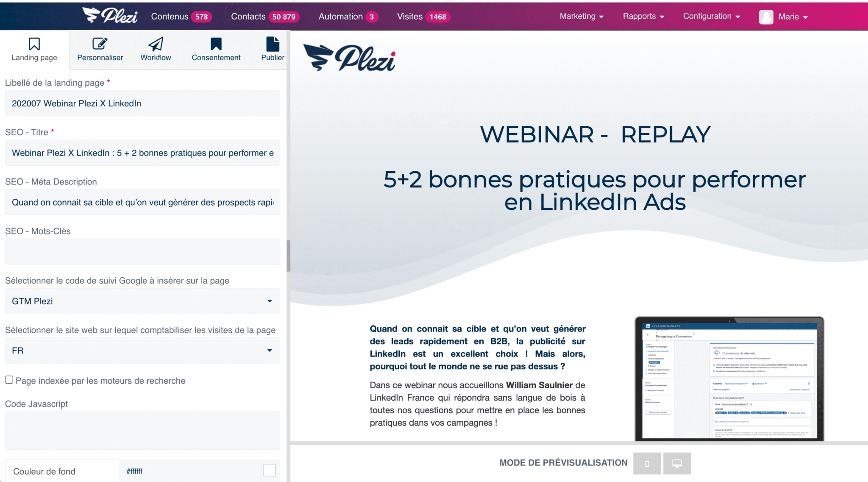Click the Code Javascript text area
This screenshot has height=482, width=868.
[x=142, y=431]
